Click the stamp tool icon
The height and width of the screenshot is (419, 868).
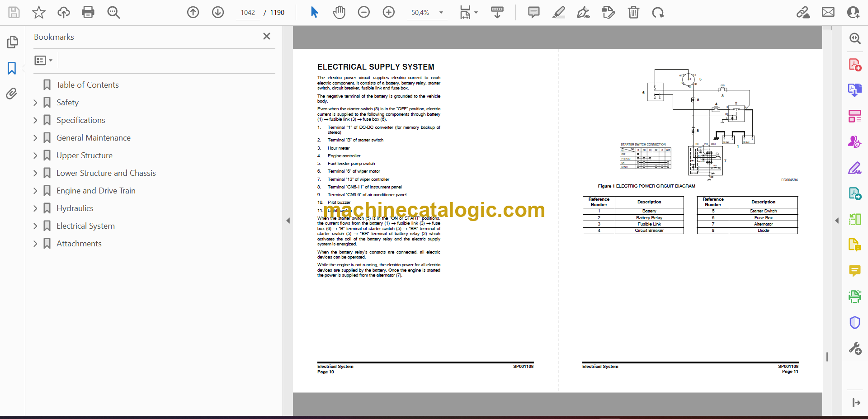pyautogui.click(x=609, y=12)
